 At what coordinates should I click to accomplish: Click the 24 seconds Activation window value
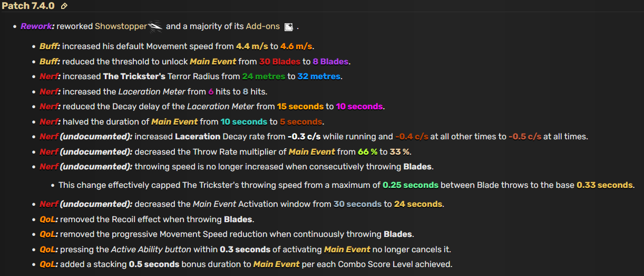418,204
